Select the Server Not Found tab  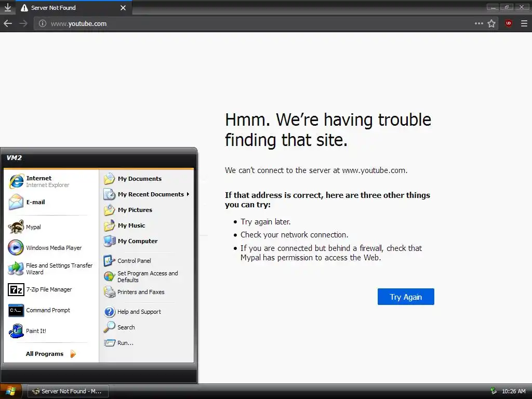pyautogui.click(x=74, y=7)
